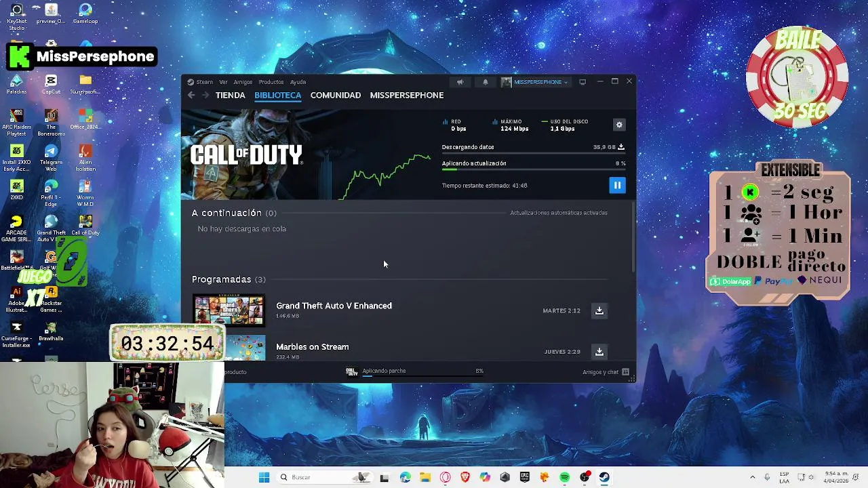This screenshot has width=868, height=488.
Task: Open Call of Duty desktop shortcut
Action: (85, 226)
